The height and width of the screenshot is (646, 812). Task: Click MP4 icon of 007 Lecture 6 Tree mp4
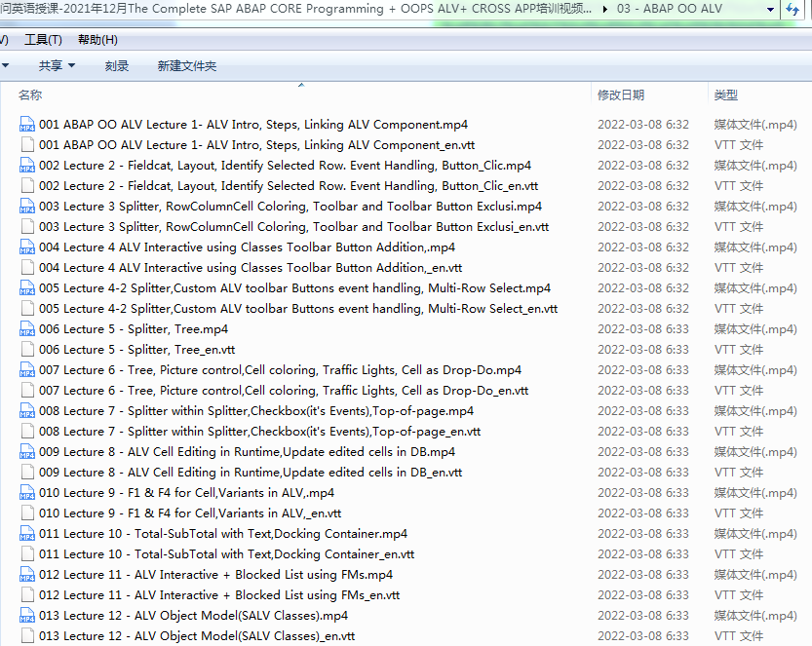pyautogui.click(x=27, y=369)
